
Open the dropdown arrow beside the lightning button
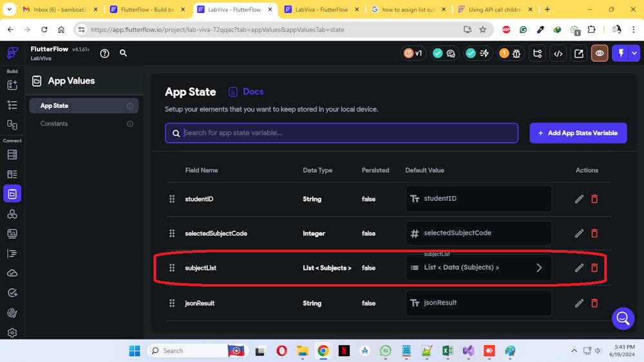click(635, 53)
